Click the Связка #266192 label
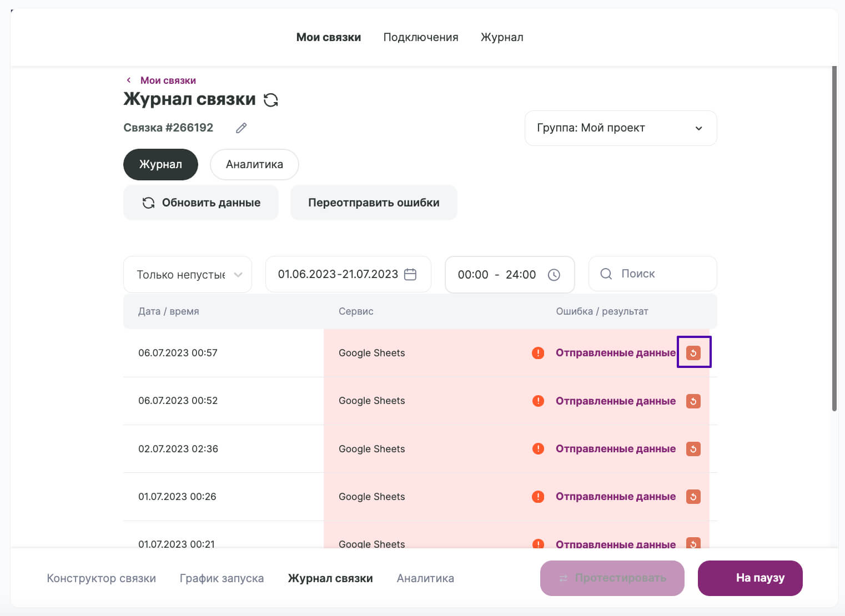The image size is (845, 616). (x=168, y=128)
